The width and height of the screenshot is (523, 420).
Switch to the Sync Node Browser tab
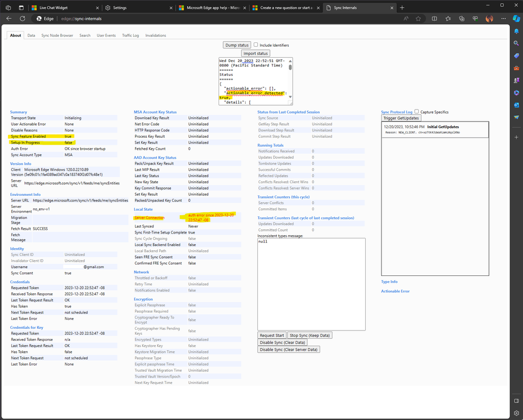57,36
